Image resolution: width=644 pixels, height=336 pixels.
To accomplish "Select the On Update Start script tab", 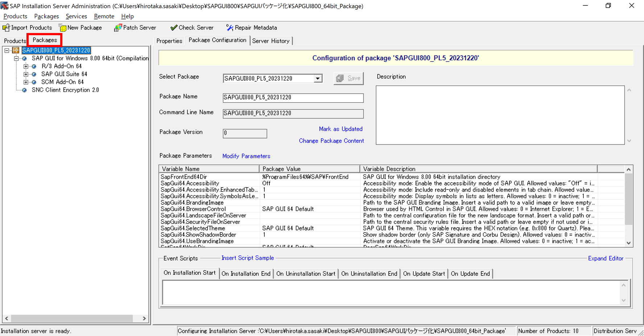I will tap(424, 274).
